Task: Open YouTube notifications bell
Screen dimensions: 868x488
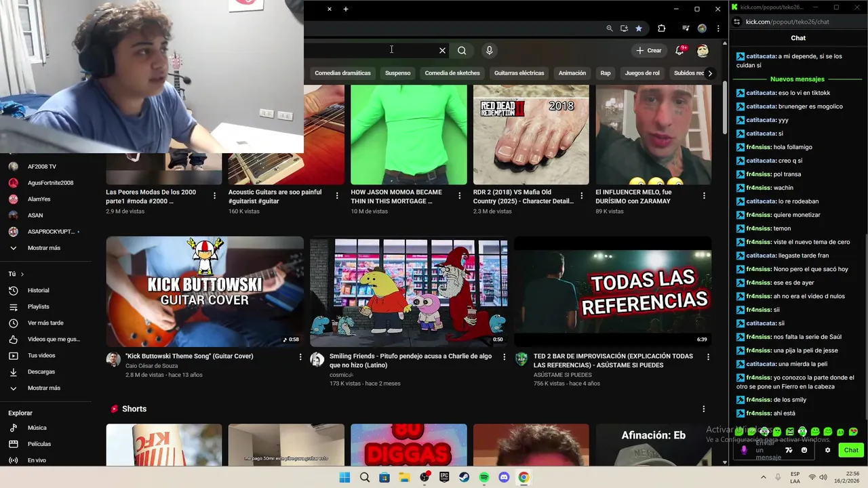Action: [679, 50]
